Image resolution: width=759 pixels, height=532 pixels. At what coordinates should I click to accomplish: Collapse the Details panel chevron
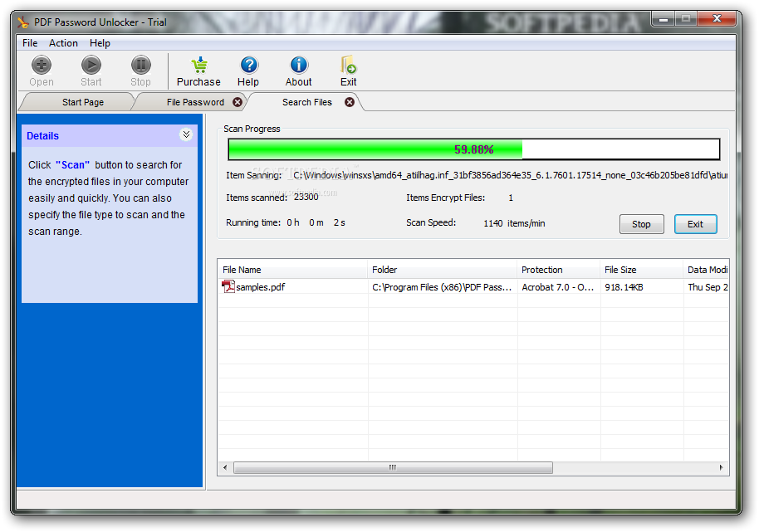[186, 134]
